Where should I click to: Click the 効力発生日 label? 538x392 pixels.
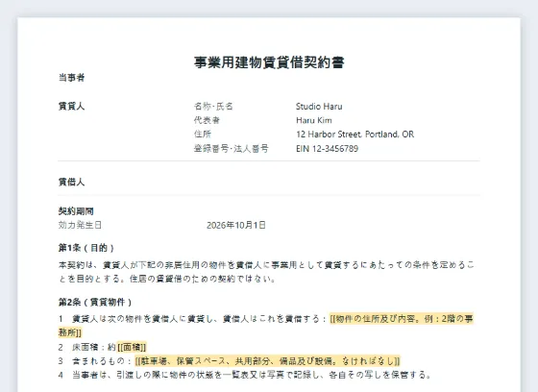tap(80, 225)
